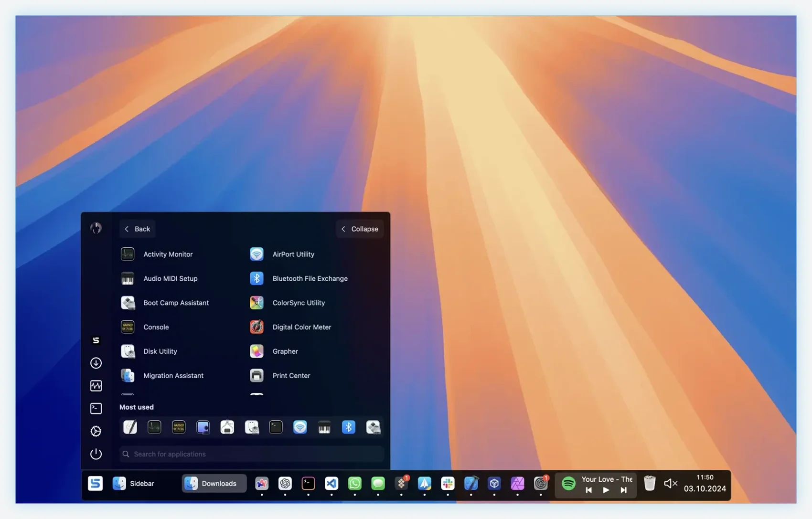Screen dimensions: 812x519
Task: Click colorful star app icon beside Downloads
Action: point(262,484)
